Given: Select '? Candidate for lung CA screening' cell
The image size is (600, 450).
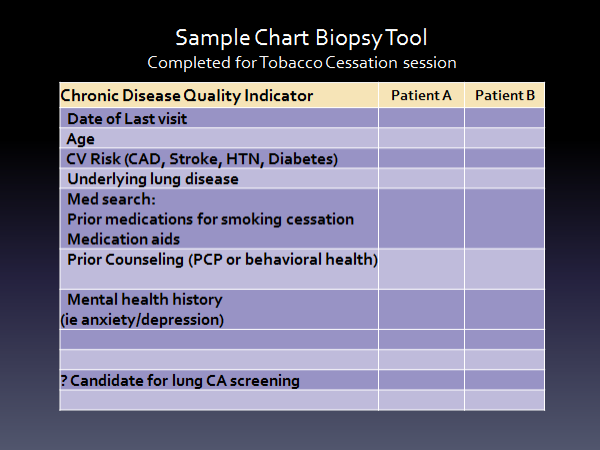Looking at the screenshot, I should pos(219,380).
